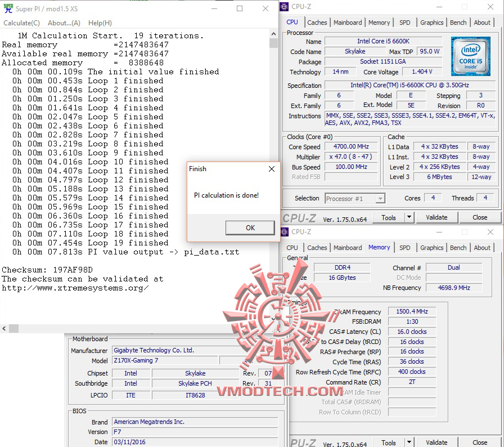Click the LPCIO IT8628 field
This screenshot has height=447, width=504.
click(x=195, y=395)
